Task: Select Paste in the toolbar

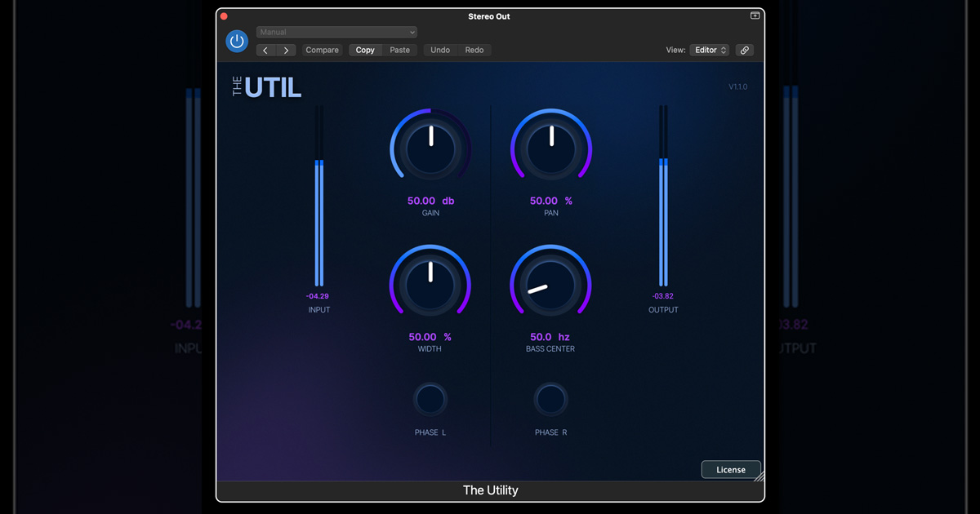Action: pos(399,50)
